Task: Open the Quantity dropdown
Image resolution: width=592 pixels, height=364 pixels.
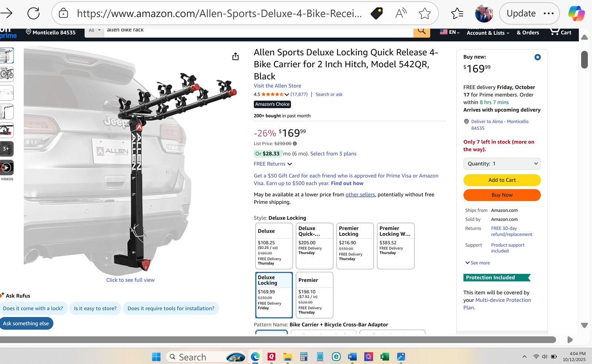Action: tap(502, 164)
